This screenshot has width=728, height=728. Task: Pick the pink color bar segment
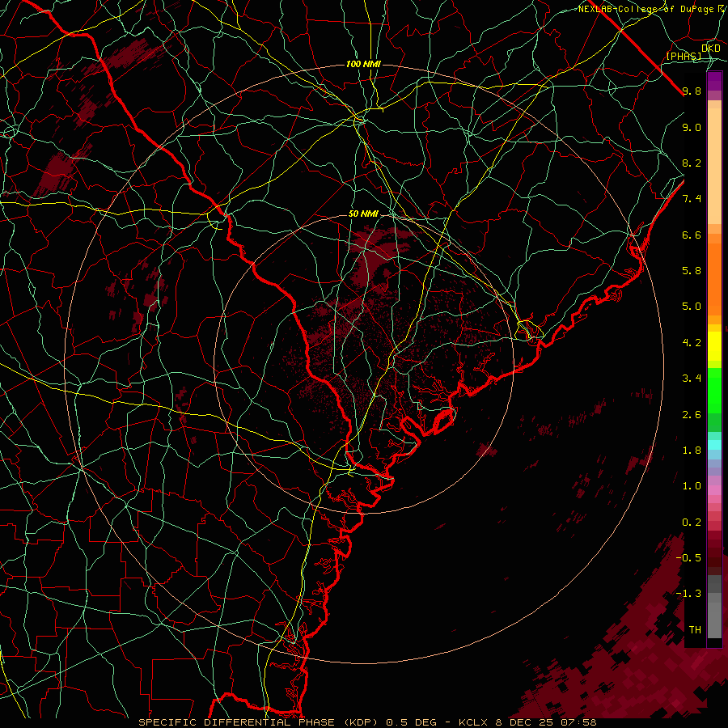pyautogui.click(x=714, y=490)
